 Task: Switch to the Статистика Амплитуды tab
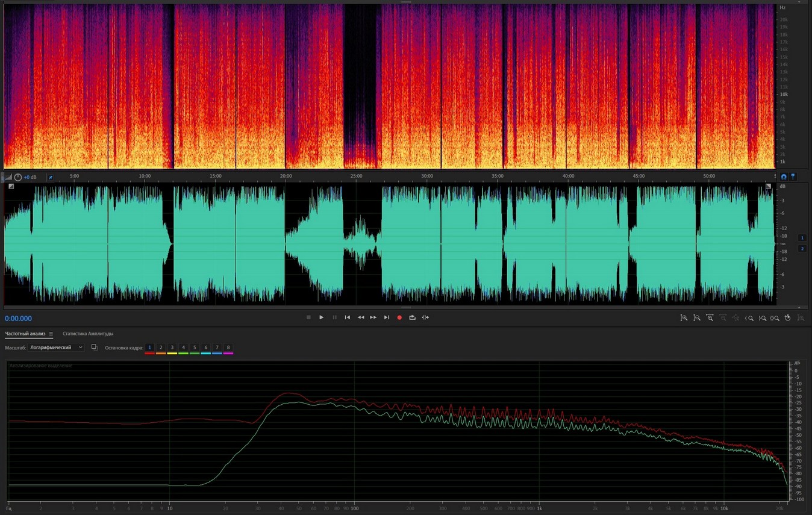(88, 334)
